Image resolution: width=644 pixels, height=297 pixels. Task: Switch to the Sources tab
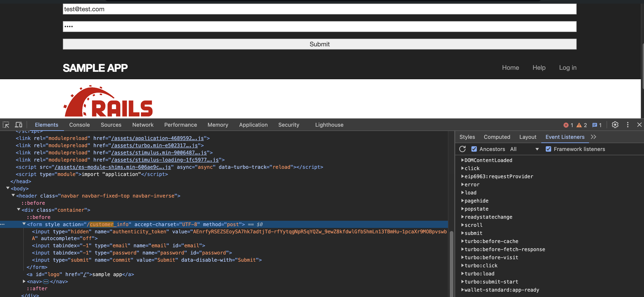click(x=111, y=125)
